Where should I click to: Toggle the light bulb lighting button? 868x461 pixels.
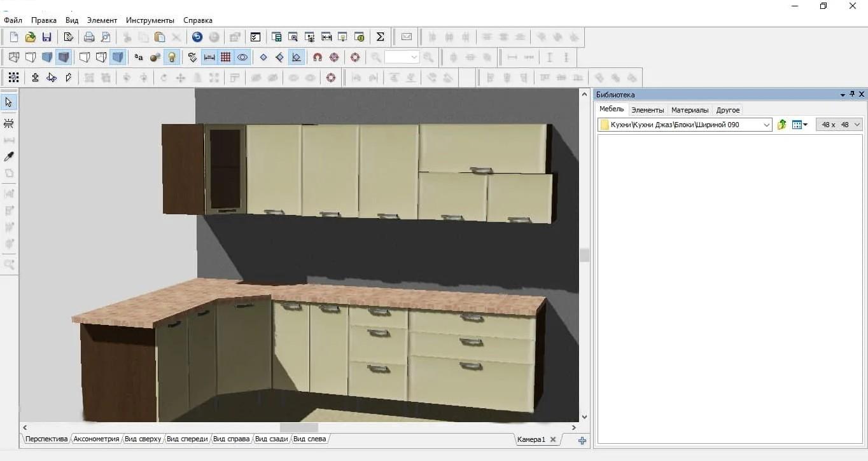tap(171, 57)
